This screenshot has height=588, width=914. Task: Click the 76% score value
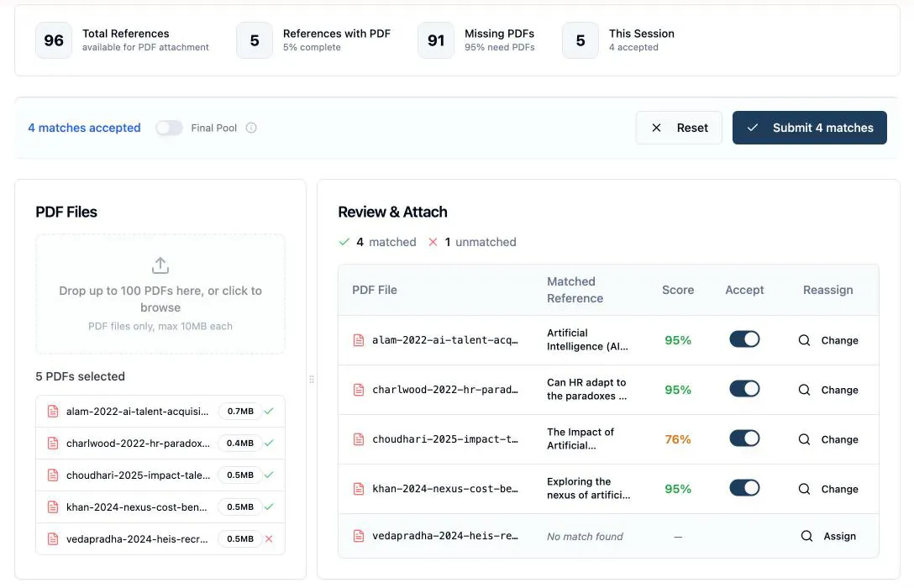tap(678, 439)
